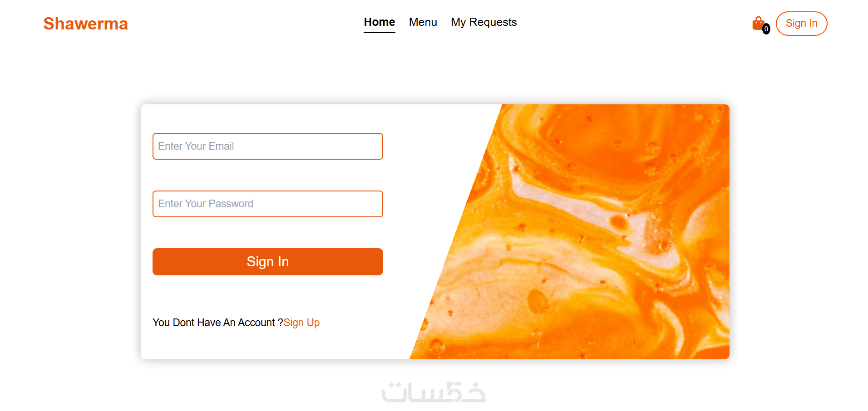868x411 pixels.
Task: Focus the Enter Your Email field
Action: (268, 146)
